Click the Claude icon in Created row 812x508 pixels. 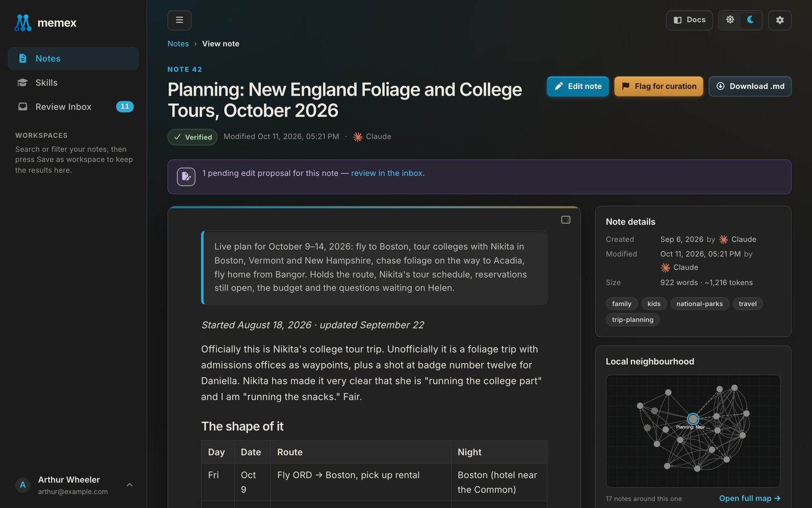point(724,239)
